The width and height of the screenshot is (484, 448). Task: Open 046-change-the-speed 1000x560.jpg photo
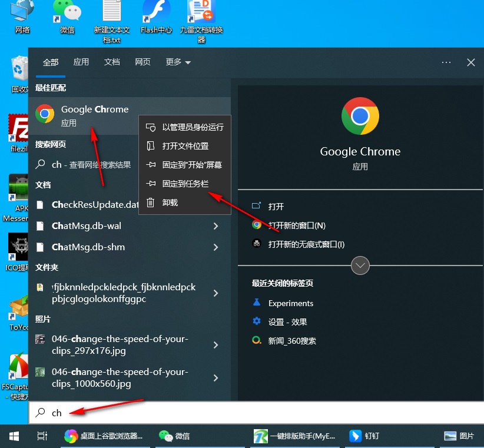(119, 378)
